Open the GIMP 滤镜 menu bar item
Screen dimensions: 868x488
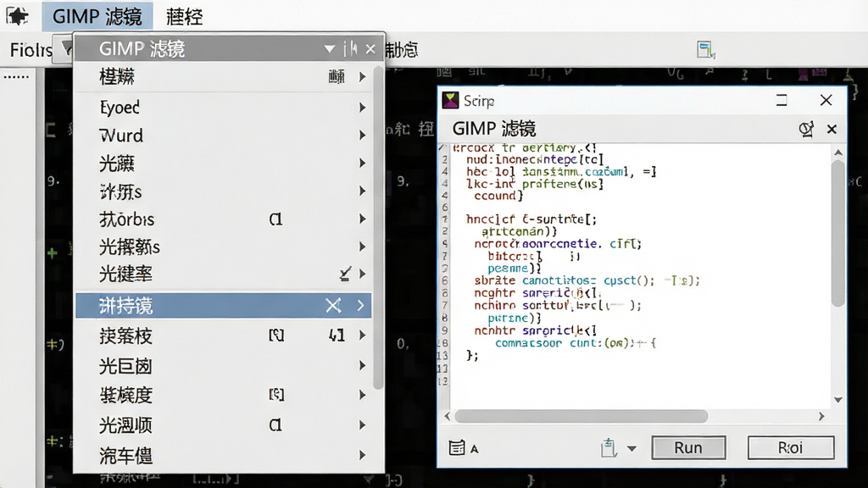[x=97, y=16]
